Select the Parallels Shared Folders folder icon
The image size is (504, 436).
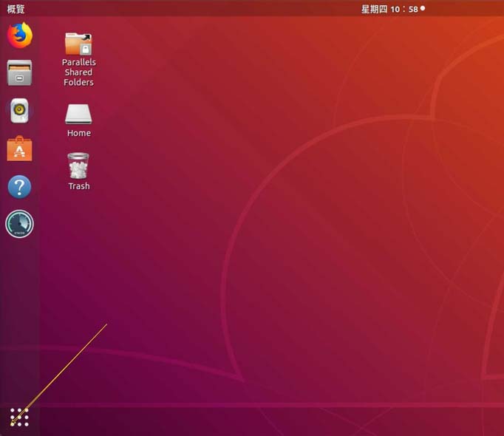point(78,44)
